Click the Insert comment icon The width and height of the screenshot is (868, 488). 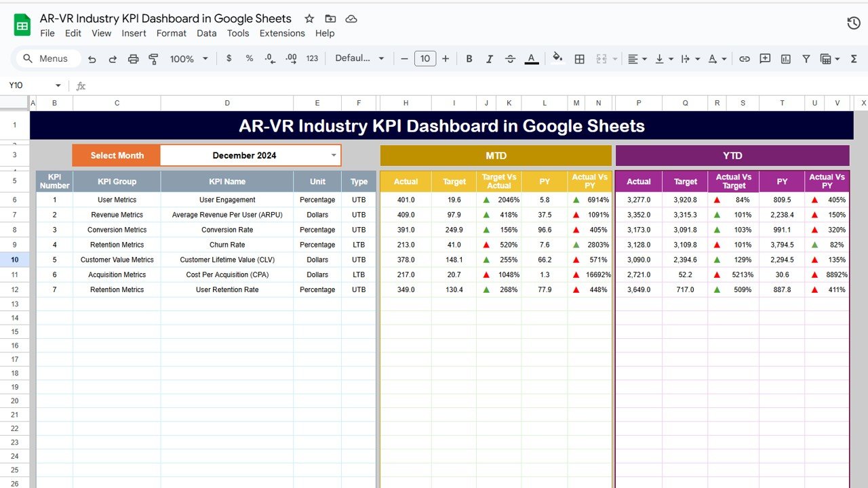pyautogui.click(x=765, y=59)
